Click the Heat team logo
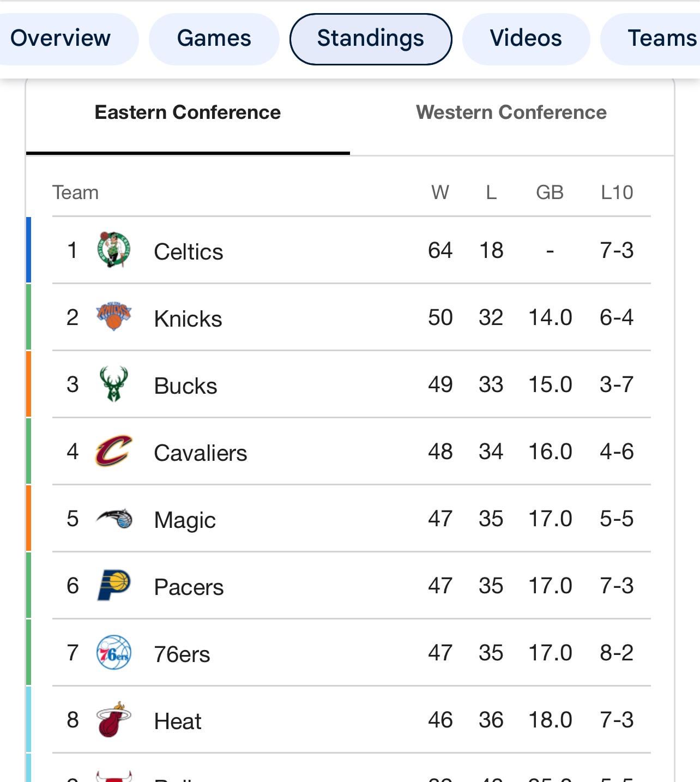The image size is (700, 782). pyautogui.click(x=113, y=719)
